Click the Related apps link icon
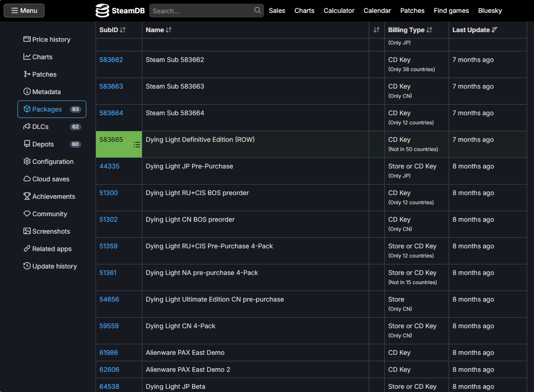This screenshot has height=392, width=534. (x=27, y=249)
